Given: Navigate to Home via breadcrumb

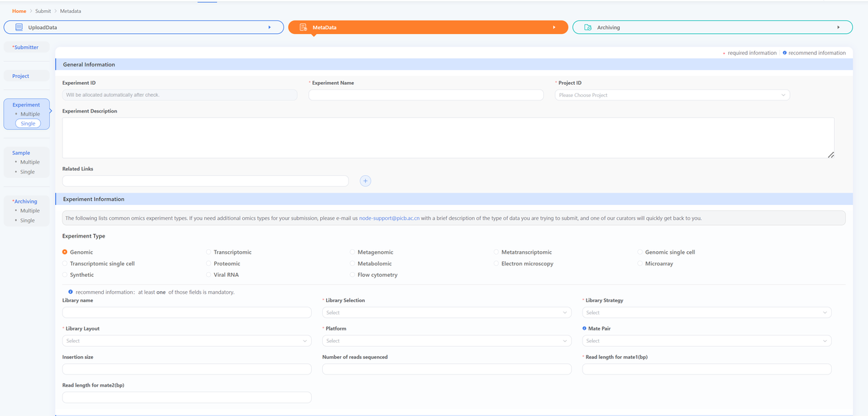Looking at the screenshot, I should coord(19,11).
